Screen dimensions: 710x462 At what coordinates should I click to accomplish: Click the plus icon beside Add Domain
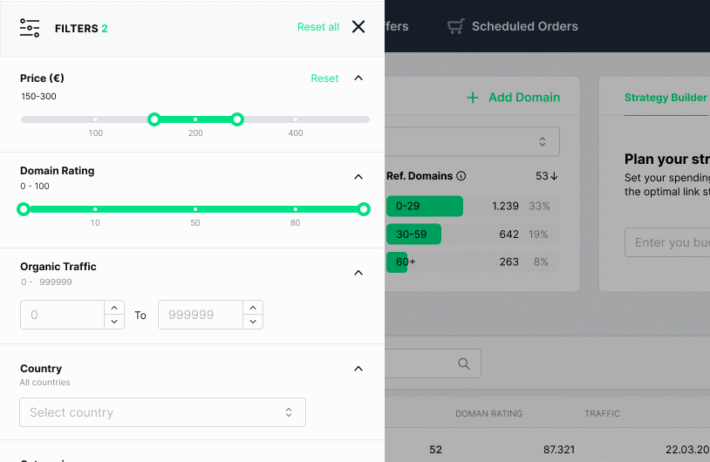click(x=472, y=98)
